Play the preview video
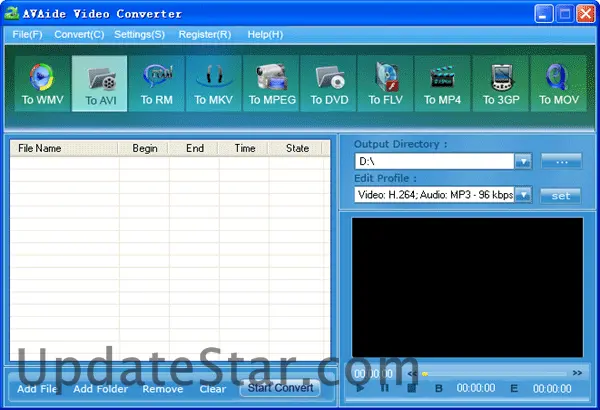 pyautogui.click(x=360, y=388)
